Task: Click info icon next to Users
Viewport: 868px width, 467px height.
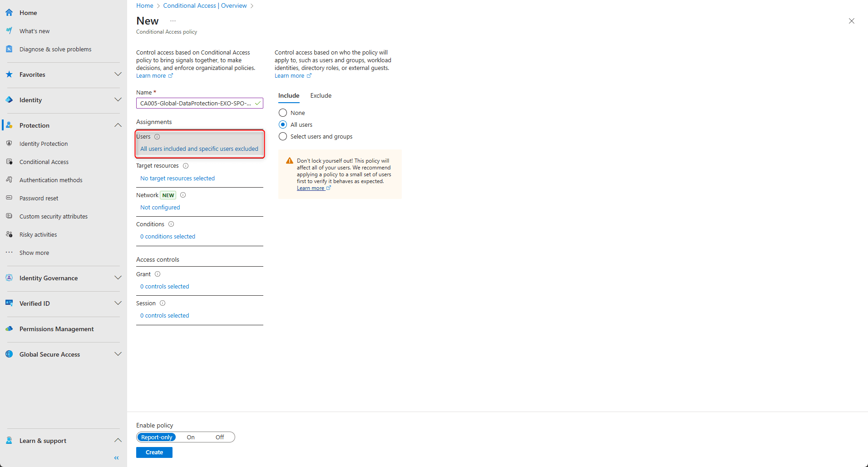Action: click(157, 137)
